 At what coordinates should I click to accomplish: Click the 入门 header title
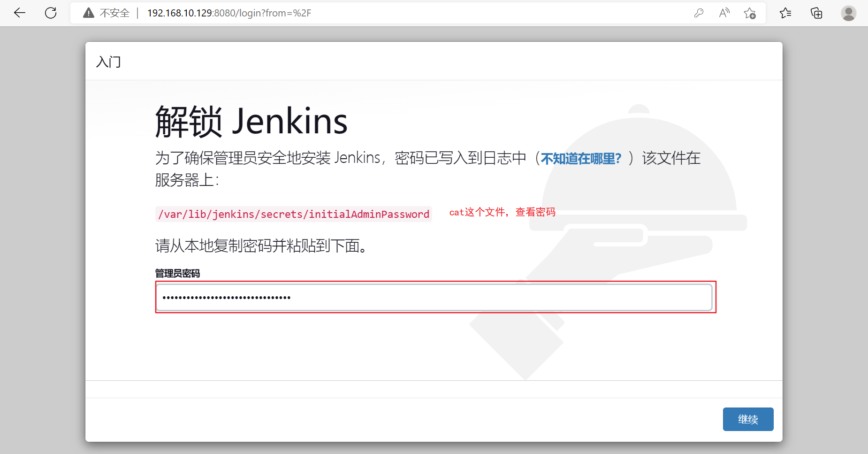tap(108, 62)
